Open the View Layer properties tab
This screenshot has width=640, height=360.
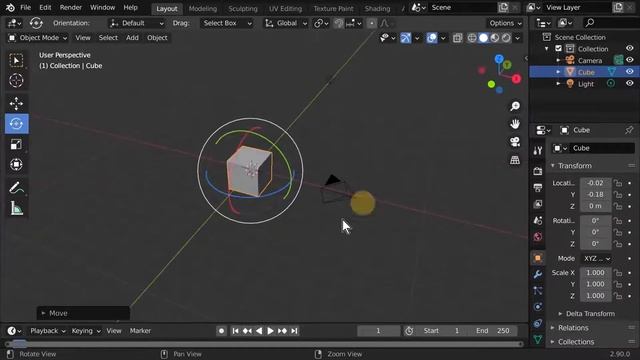click(538, 204)
